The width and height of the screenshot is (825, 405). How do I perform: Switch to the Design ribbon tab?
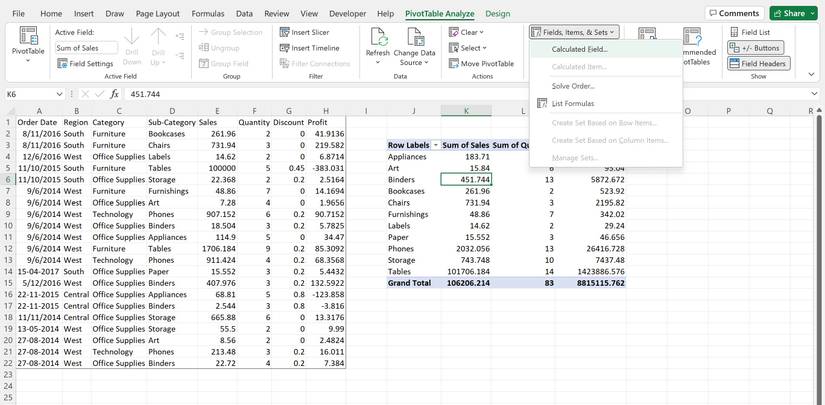point(497,14)
